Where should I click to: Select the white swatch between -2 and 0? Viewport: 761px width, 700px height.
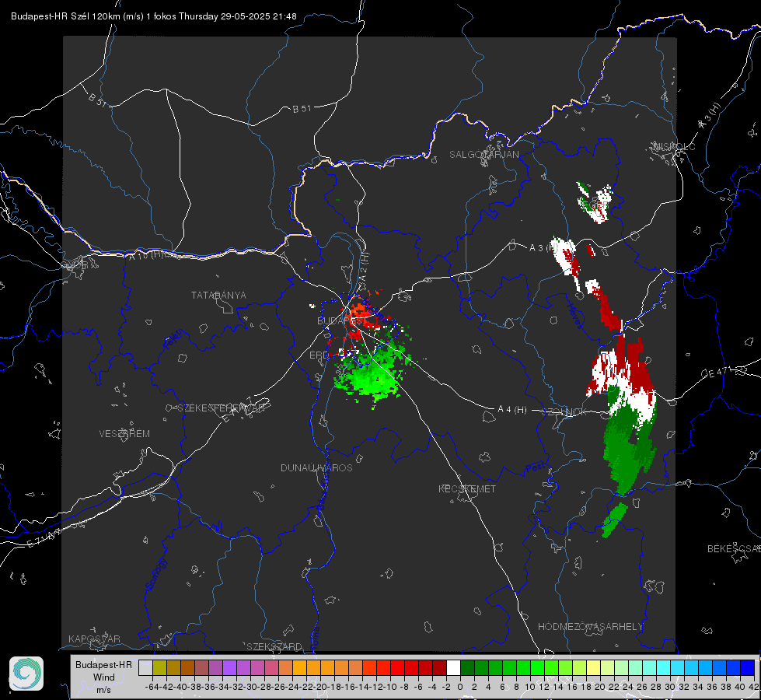453,667
